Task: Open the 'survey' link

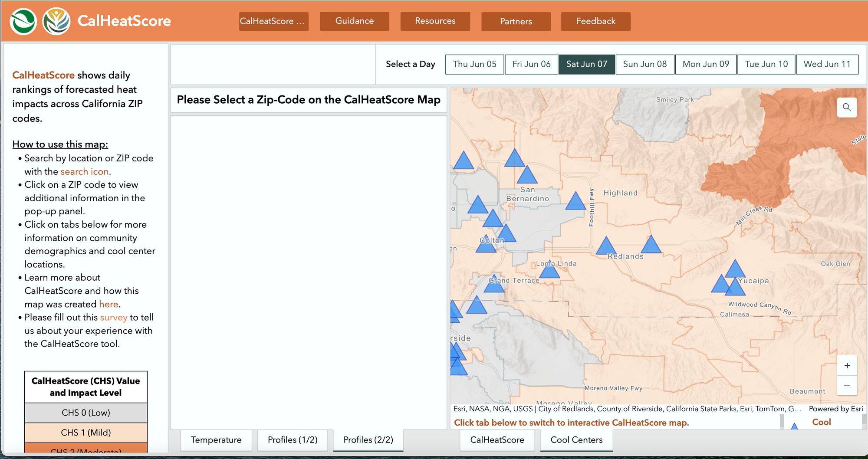Action: [x=114, y=318]
